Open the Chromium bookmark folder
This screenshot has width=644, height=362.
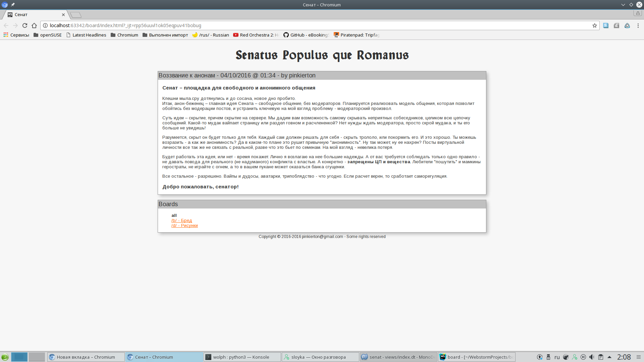[124, 35]
